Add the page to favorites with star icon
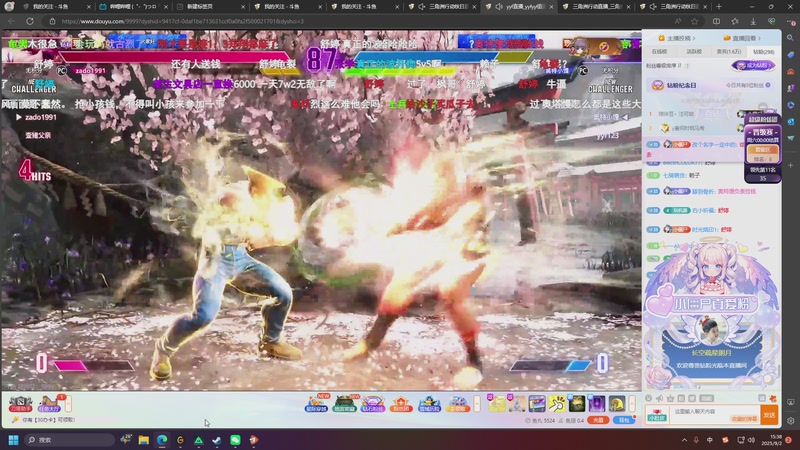The width and height of the screenshot is (800, 450). pyautogui.click(x=694, y=21)
